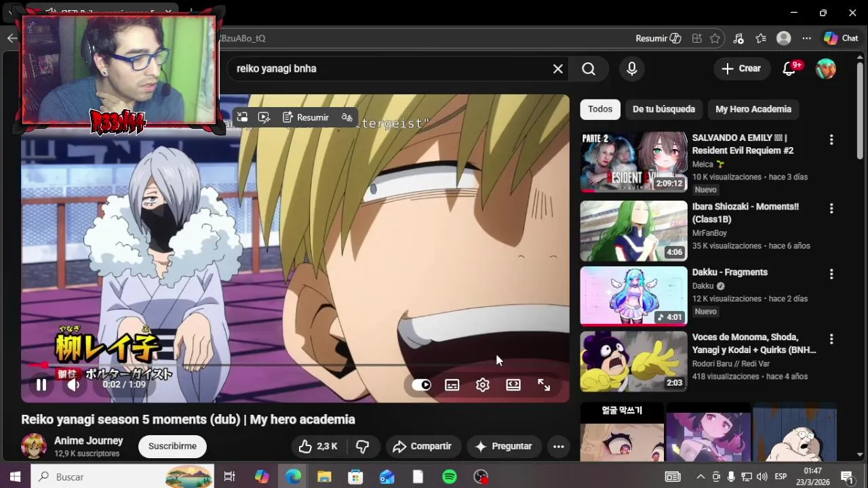This screenshot has height=488, width=868.
Task: Open more actions ellipsis below video
Action: click(x=559, y=447)
